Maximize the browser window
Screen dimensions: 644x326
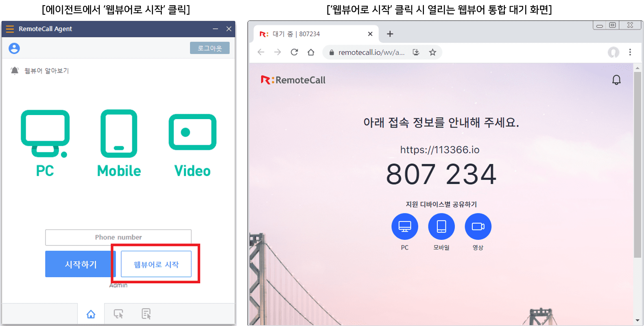pos(612,25)
